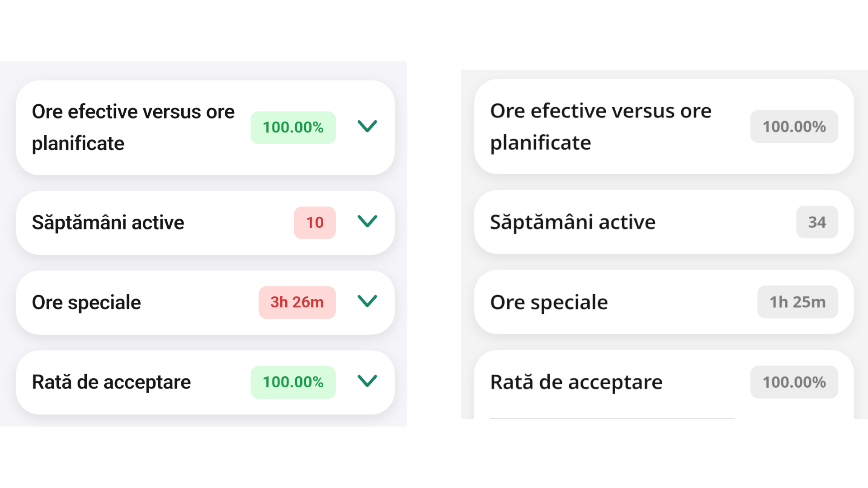The height and width of the screenshot is (488, 868).
Task: Open Rată de acceptare title in gray-badge card
Action: [576, 382]
